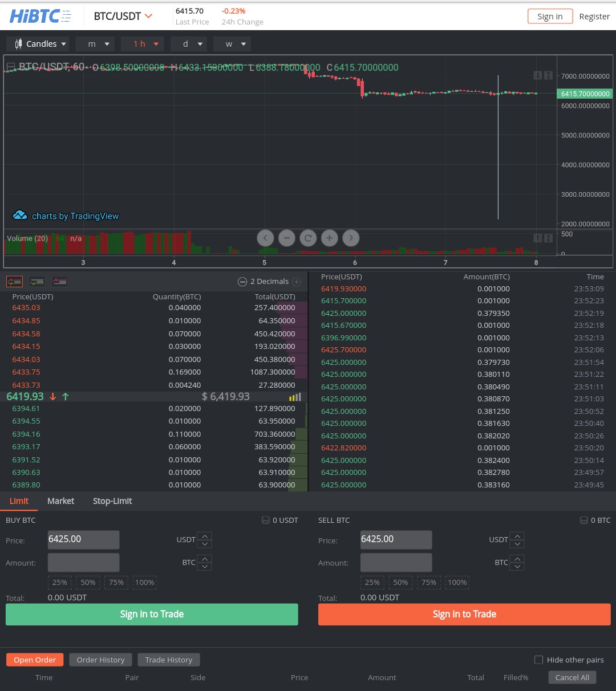Show the Trade History tab
The height and width of the screenshot is (691, 616).
click(x=169, y=660)
